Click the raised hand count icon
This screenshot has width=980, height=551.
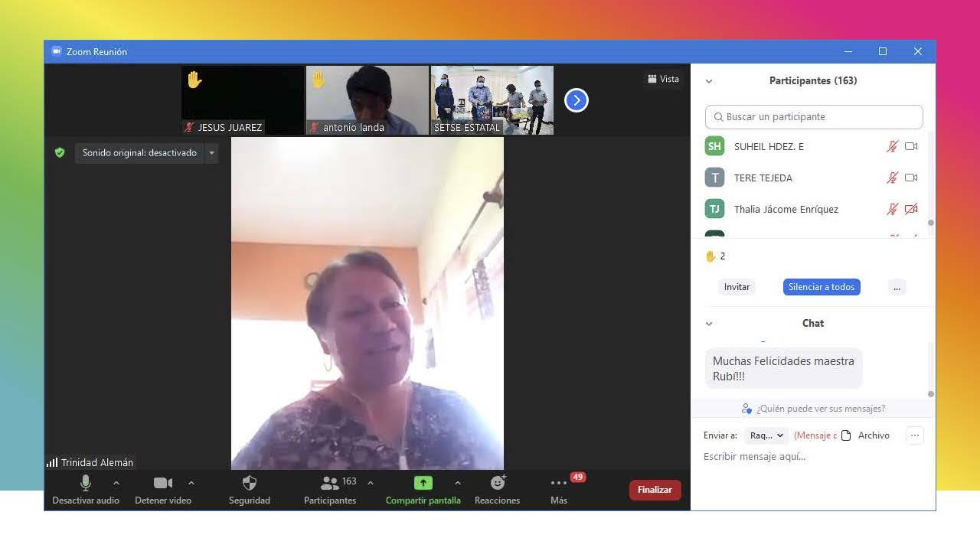tap(710, 256)
